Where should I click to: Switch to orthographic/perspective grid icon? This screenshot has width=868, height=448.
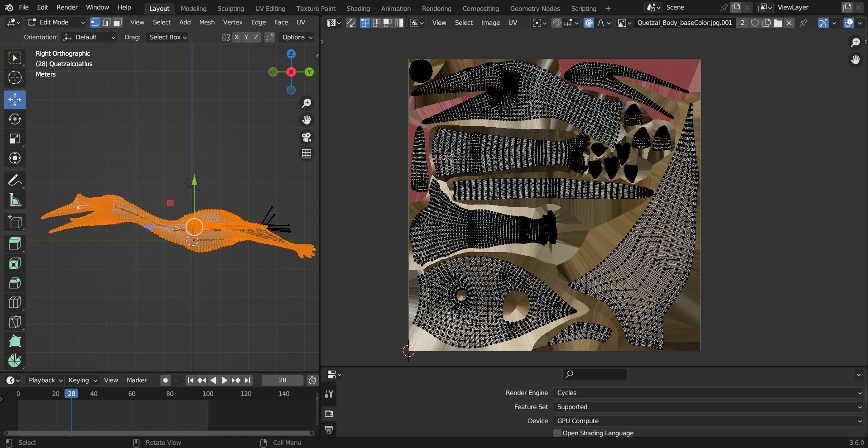point(307,154)
